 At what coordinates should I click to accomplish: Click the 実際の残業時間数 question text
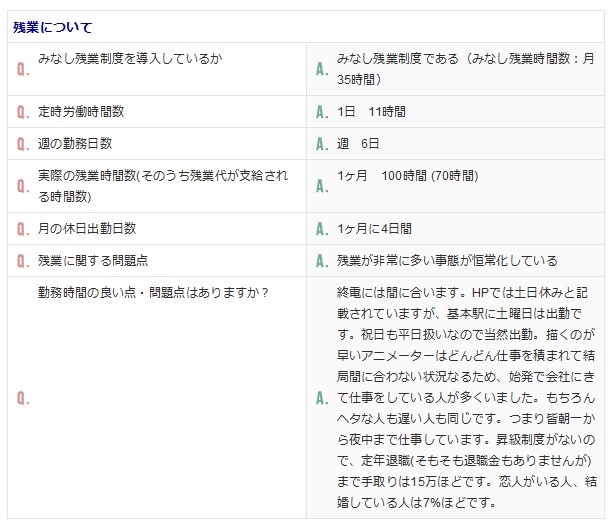(x=163, y=186)
